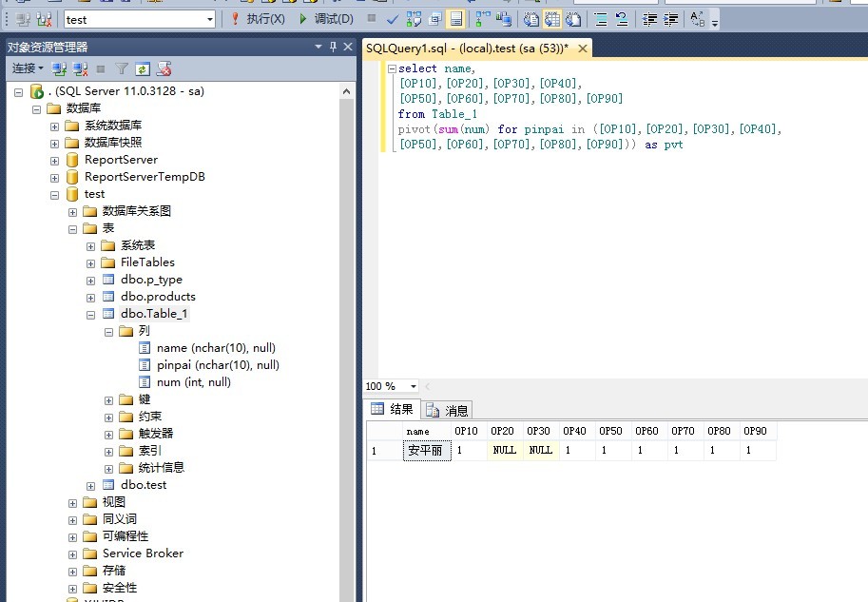Open the 100 % zoom dropdown

(413, 386)
